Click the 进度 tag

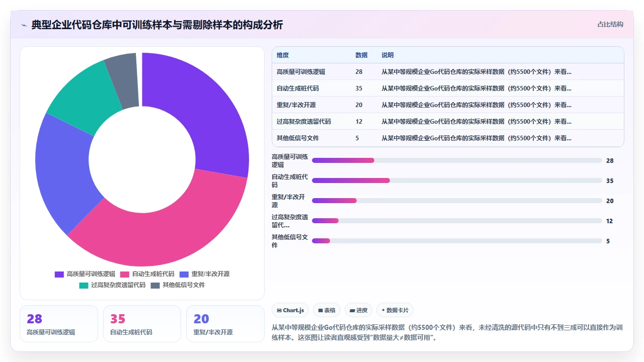(x=359, y=310)
